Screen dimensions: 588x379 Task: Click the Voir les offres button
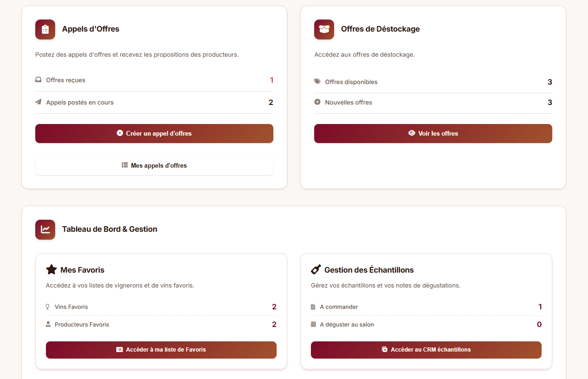[433, 133]
